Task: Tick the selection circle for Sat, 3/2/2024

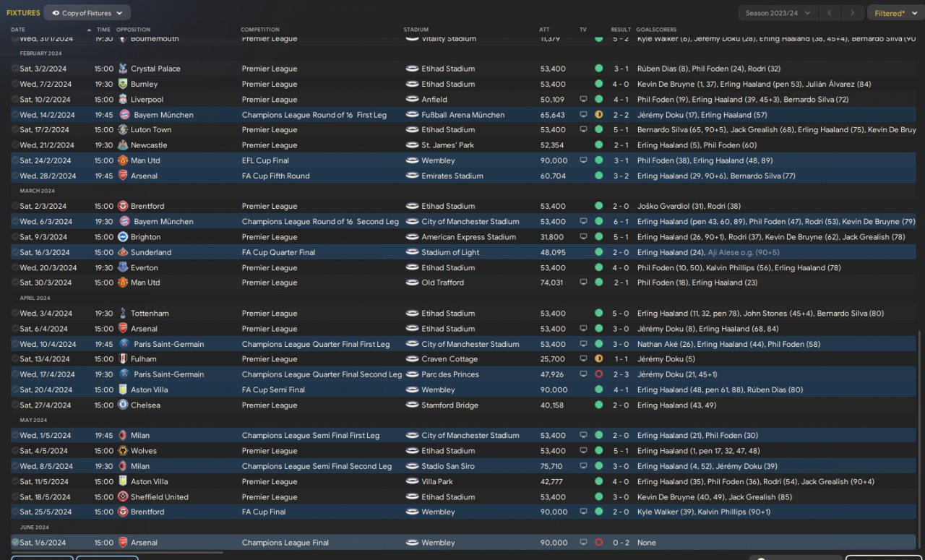Action: 15,69
